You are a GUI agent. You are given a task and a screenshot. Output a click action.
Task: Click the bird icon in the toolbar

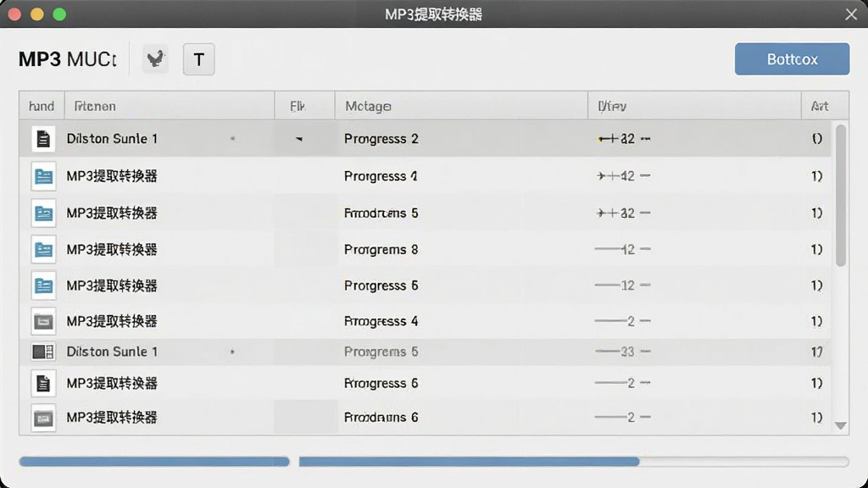point(156,58)
